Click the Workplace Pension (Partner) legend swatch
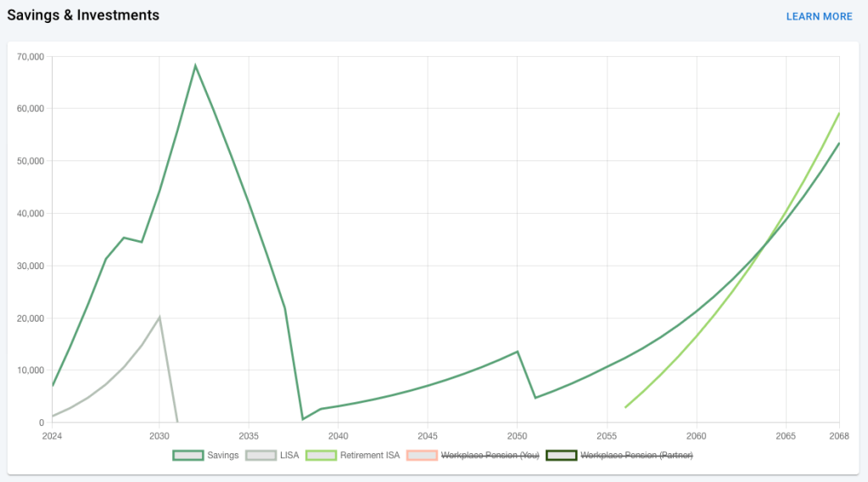868x482 pixels. point(561,456)
